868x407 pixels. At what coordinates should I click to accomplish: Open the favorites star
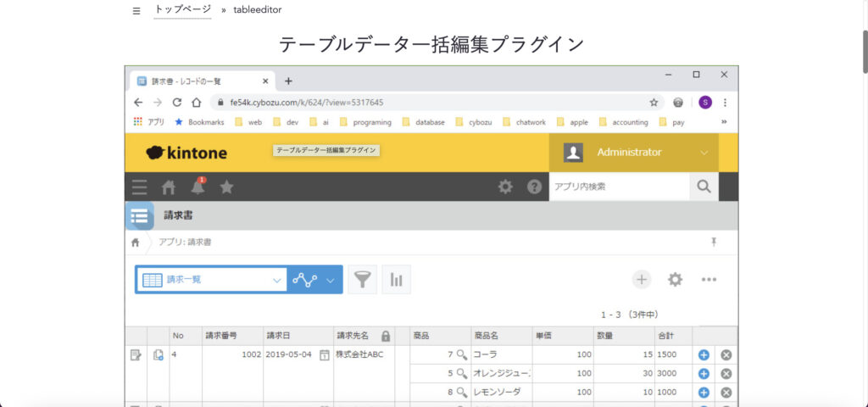226,187
